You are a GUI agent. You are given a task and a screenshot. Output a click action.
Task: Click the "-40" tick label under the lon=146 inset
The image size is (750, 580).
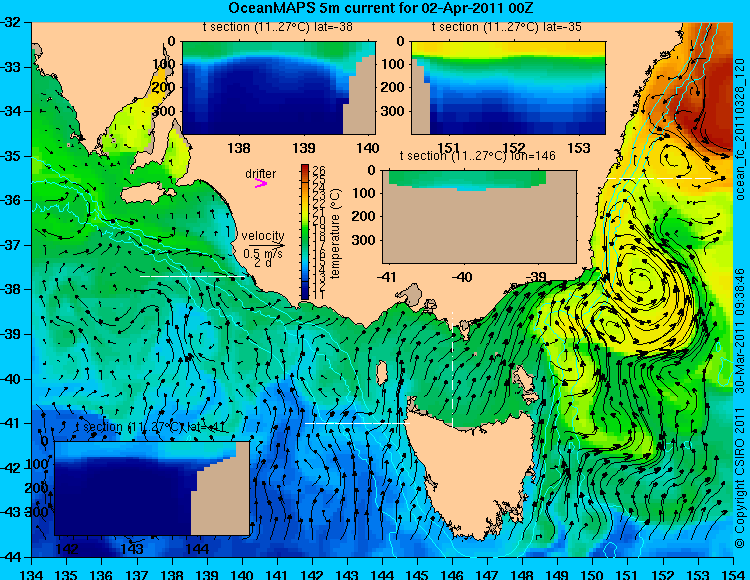[x=461, y=276]
